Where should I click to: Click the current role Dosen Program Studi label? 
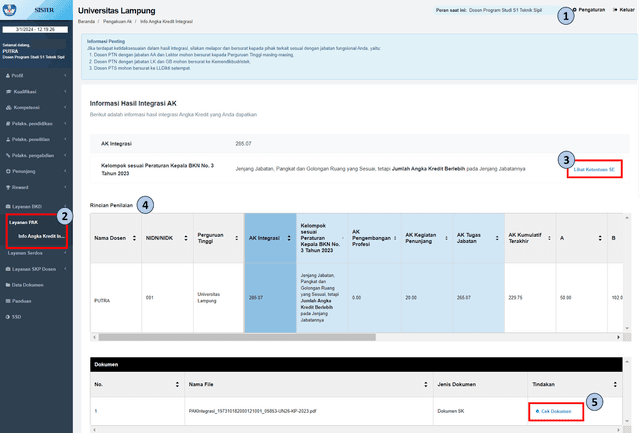point(505,10)
